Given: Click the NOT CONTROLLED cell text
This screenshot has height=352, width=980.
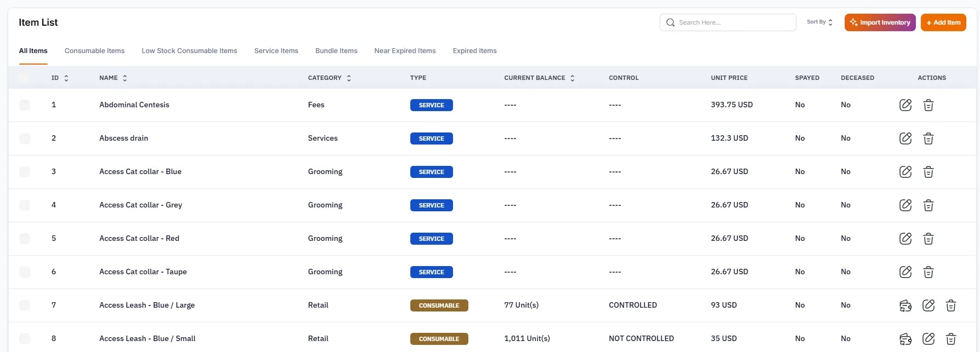Looking at the screenshot, I should click(x=641, y=338).
